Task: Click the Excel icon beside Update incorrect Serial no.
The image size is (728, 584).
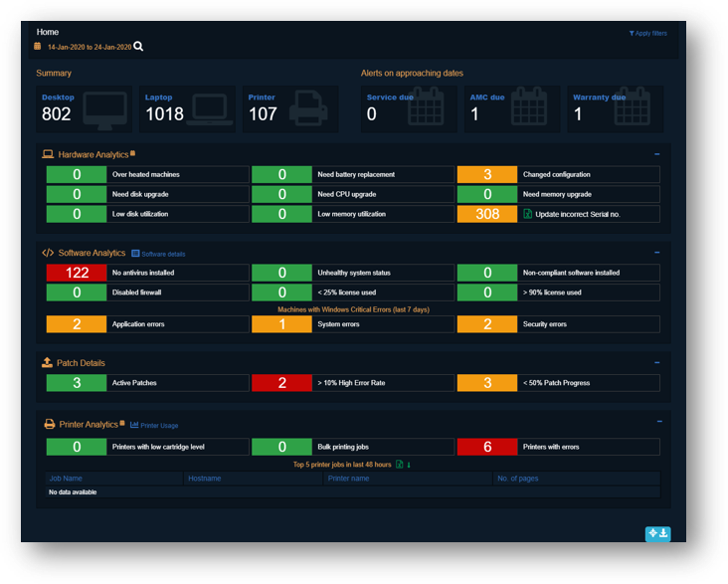Action: (x=528, y=214)
